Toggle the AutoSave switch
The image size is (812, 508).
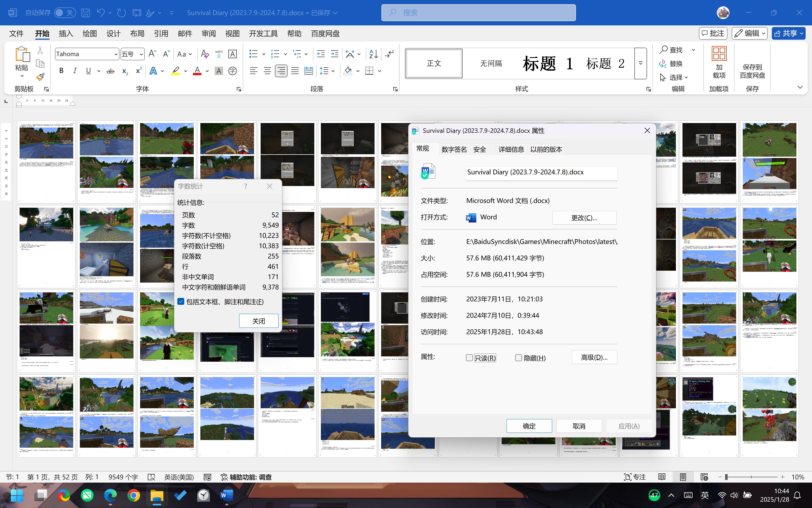click(x=65, y=13)
